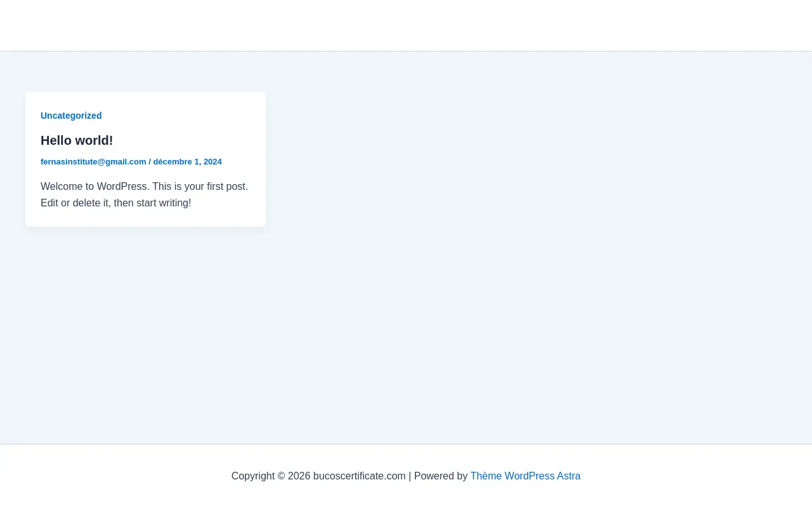
Task: Open author link fernasinstitute@gmail.com
Action: [x=93, y=162]
